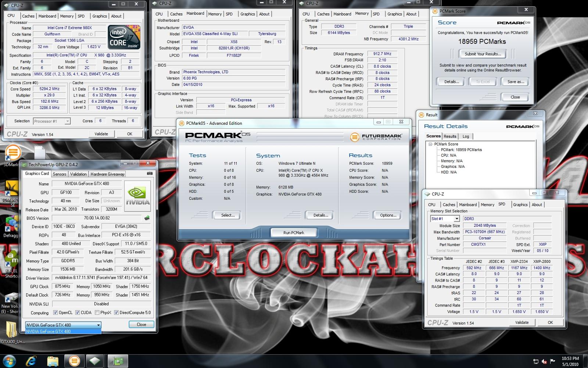Click the Run PCMark button
588x368 pixels.
(x=294, y=233)
